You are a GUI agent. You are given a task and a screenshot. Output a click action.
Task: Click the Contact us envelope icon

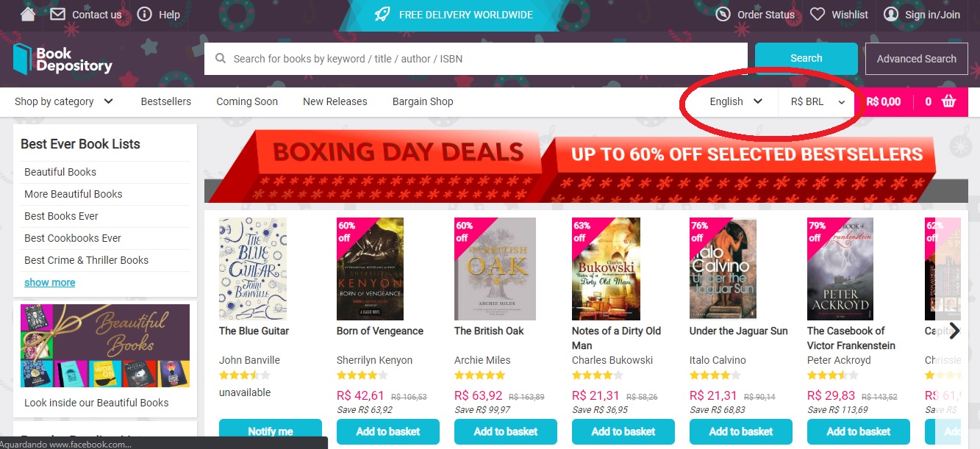point(57,14)
